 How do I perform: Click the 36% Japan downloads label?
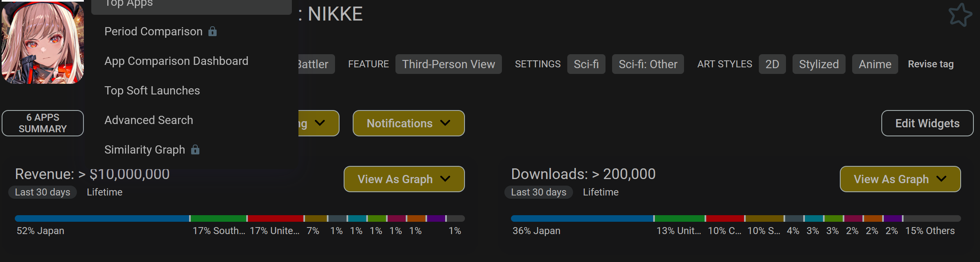(536, 231)
